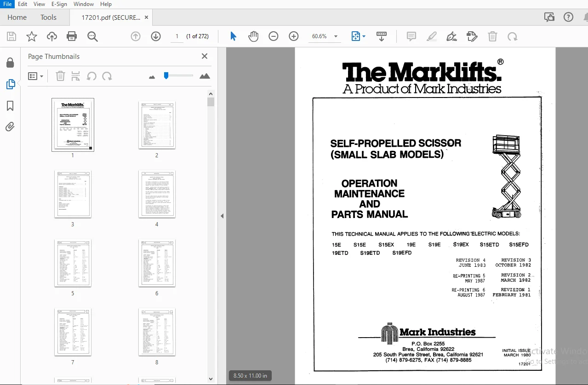The width and height of the screenshot is (588, 385).
Task: Open the share chat icon top right
Action: pos(549,17)
